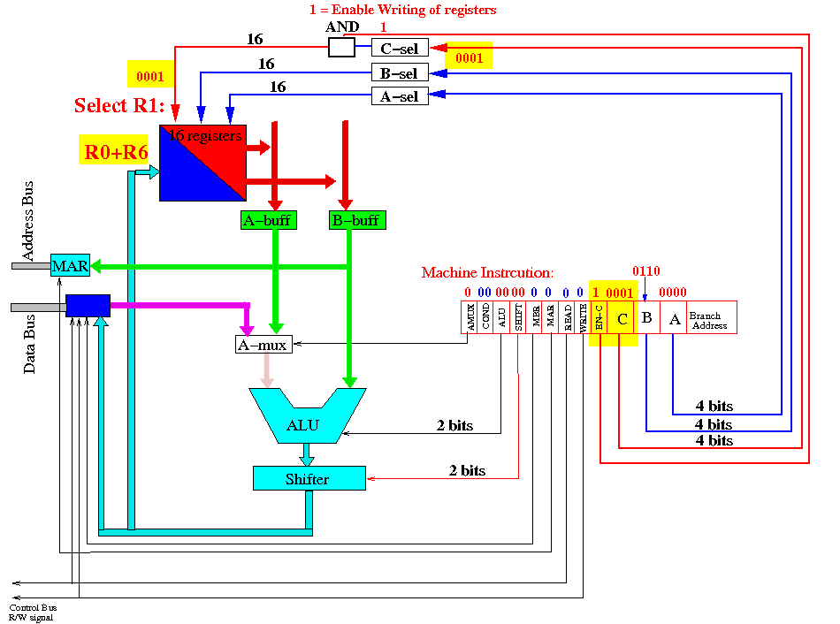Click the ALU trapezoid block
This screenshot has height=624, width=840.
tap(307, 416)
